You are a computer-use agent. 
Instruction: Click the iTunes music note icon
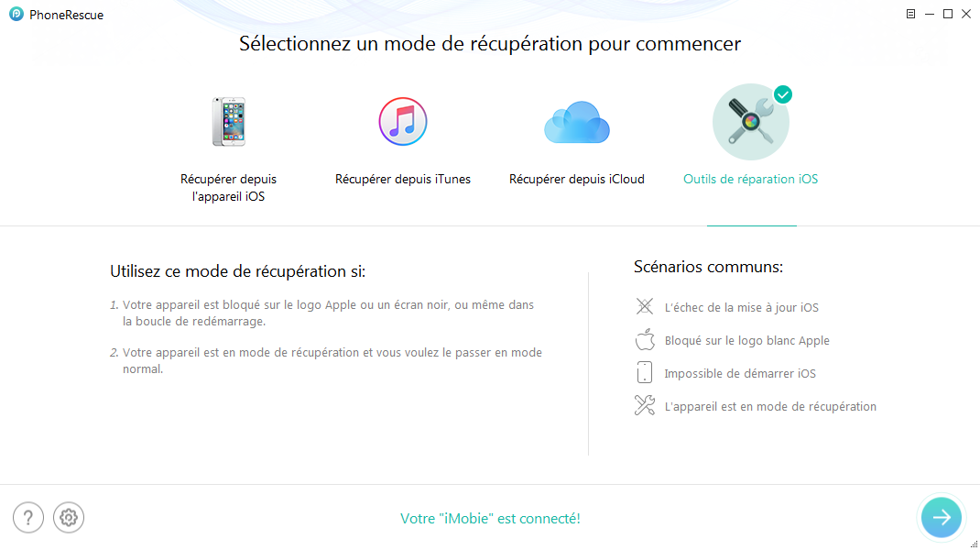click(403, 122)
